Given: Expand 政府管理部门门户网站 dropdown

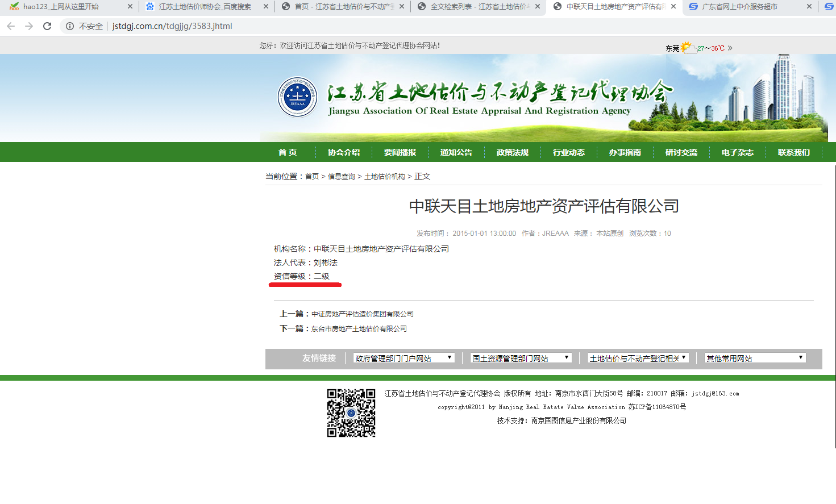Looking at the screenshot, I should point(404,358).
